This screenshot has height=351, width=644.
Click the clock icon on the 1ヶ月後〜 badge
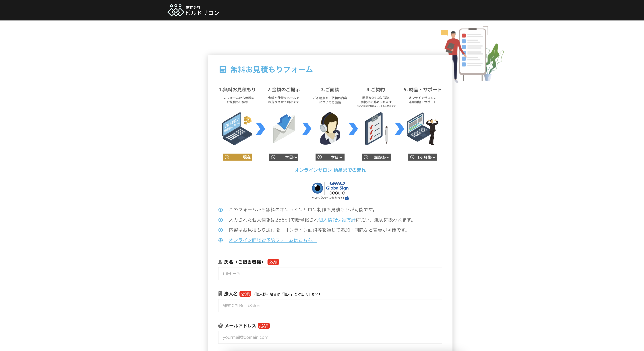click(412, 157)
